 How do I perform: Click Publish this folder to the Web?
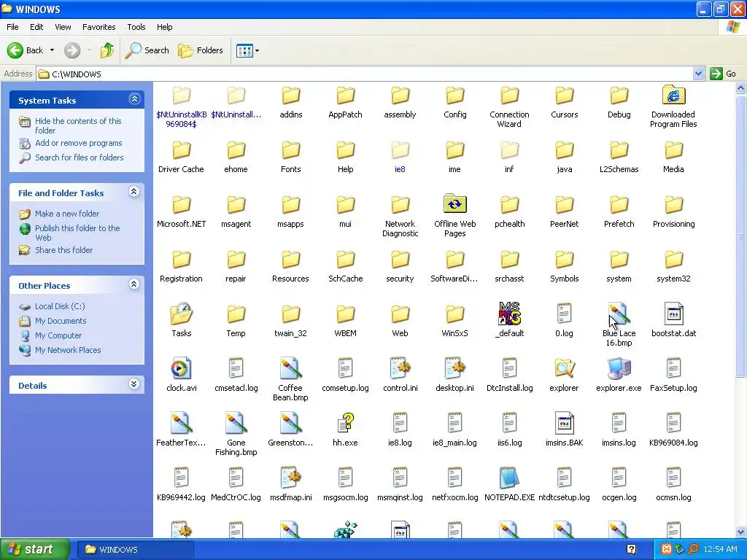tap(77, 233)
